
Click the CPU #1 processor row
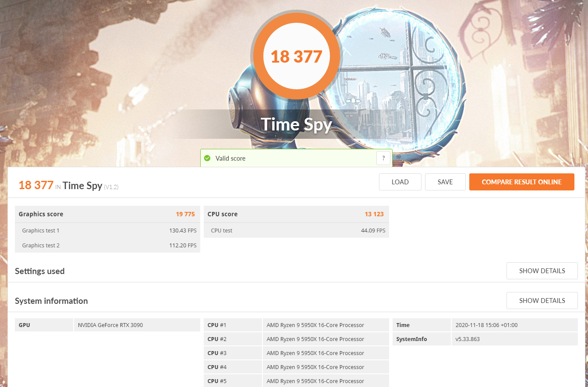pyautogui.click(x=296, y=325)
